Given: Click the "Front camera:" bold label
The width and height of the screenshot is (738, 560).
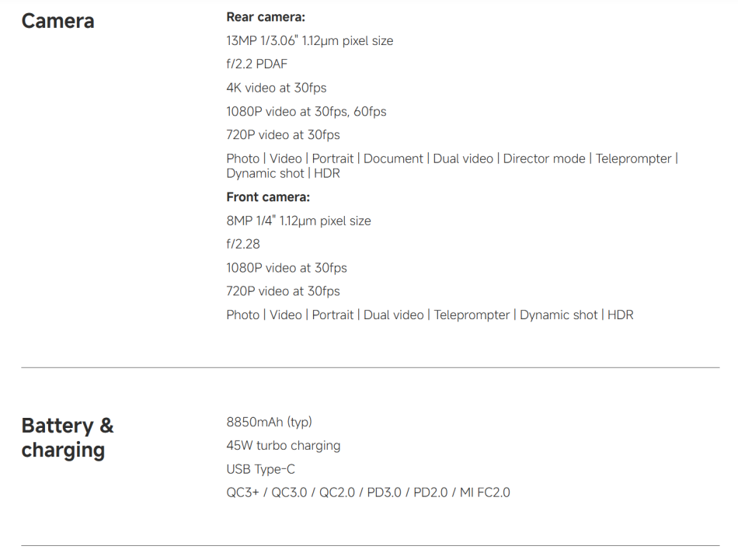Looking at the screenshot, I should (x=268, y=197).
